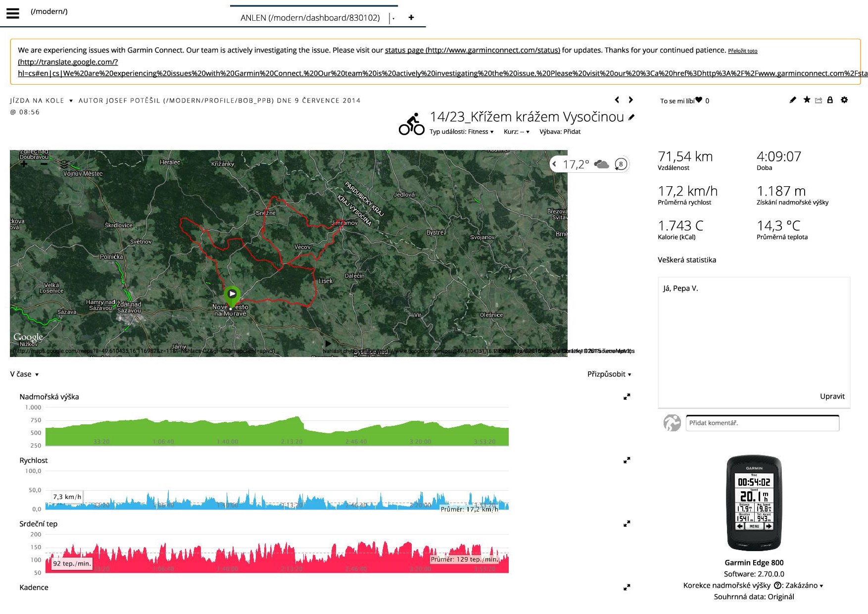Go to next activity with right arrow
Screen dimensions: 868x614
point(630,100)
